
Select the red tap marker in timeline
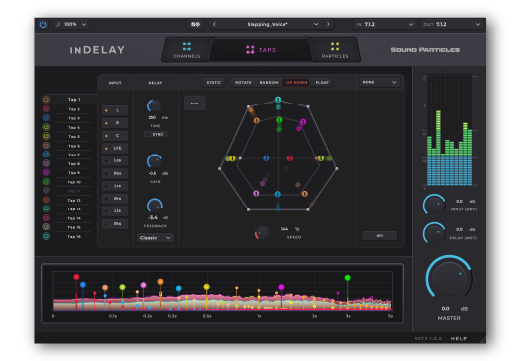pos(76,277)
